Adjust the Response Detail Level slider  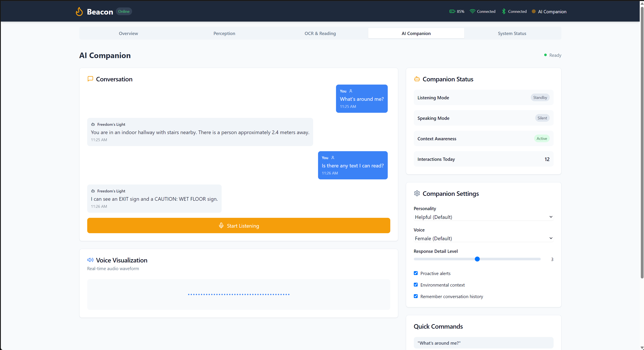(477, 259)
